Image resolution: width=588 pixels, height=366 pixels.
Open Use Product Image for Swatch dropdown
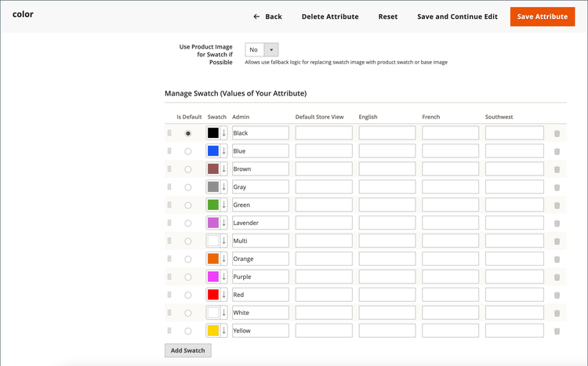click(x=263, y=49)
